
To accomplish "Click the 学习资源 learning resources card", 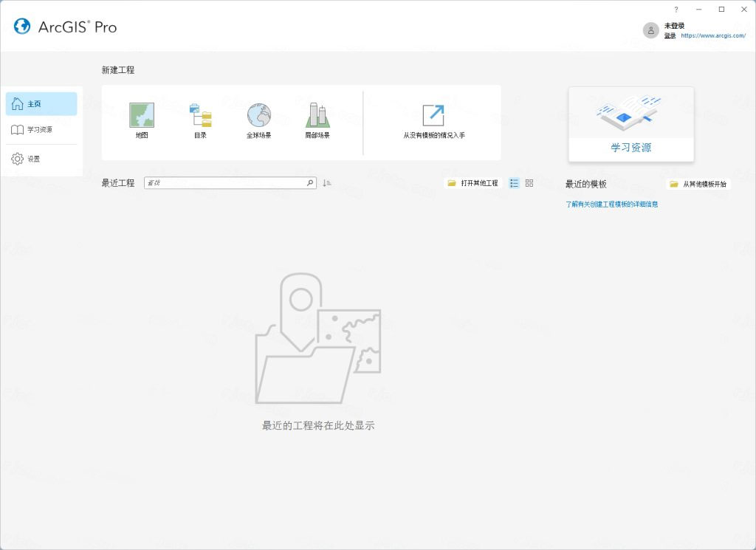I will coord(630,124).
